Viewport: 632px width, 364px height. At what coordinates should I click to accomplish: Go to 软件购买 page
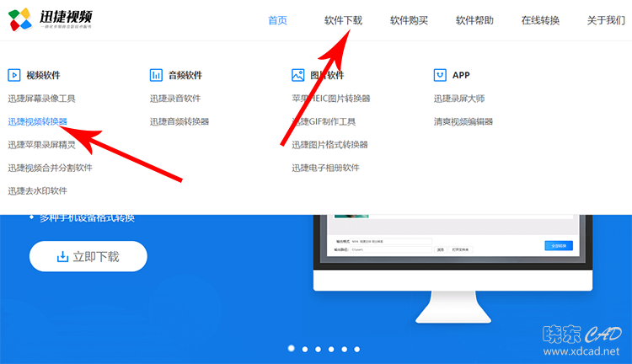point(409,20)
